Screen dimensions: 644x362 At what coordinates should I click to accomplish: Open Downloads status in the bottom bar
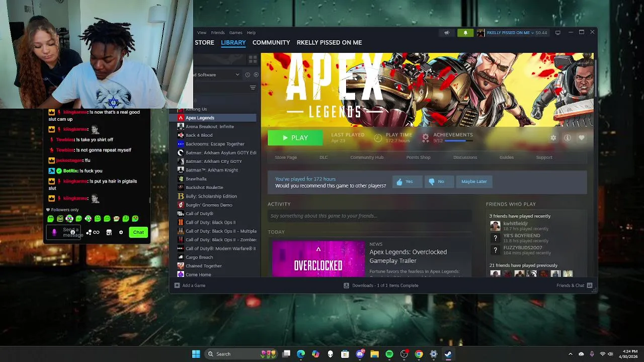click(381, 286)
